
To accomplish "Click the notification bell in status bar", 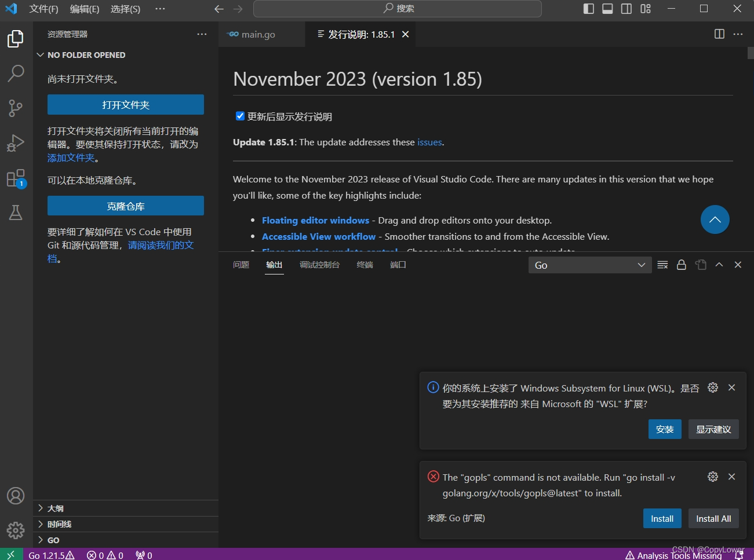I will 739,555.
